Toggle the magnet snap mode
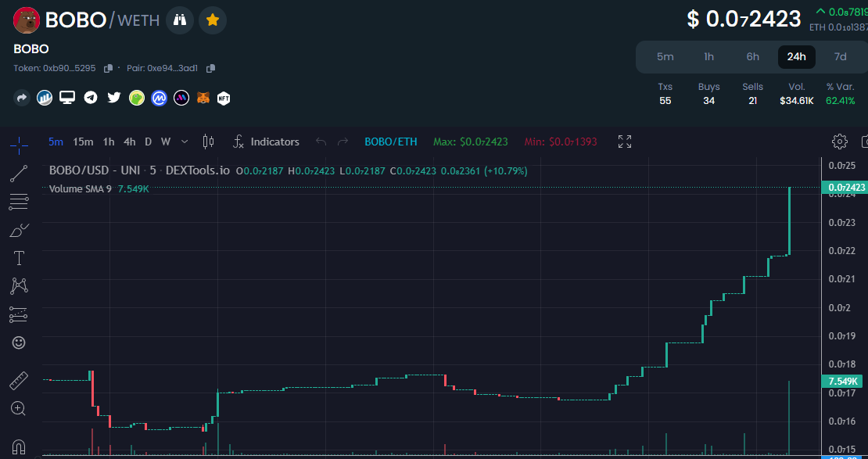 [19, 446]
